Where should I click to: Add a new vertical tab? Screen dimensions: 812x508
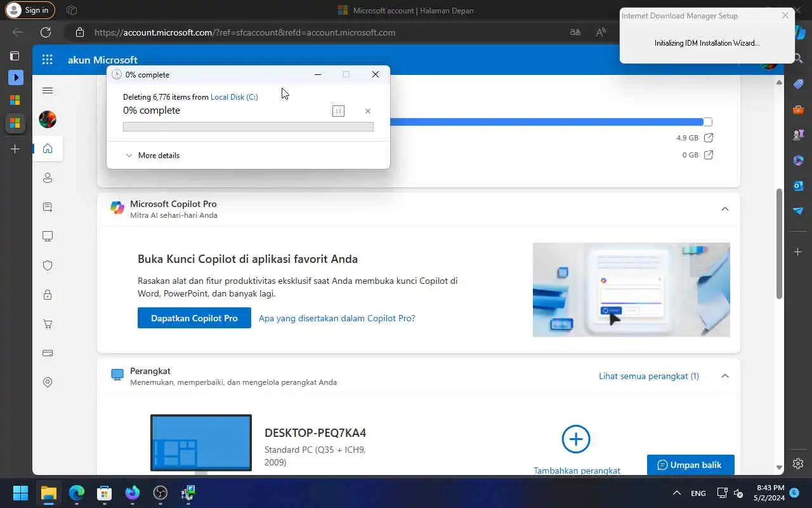15,149
